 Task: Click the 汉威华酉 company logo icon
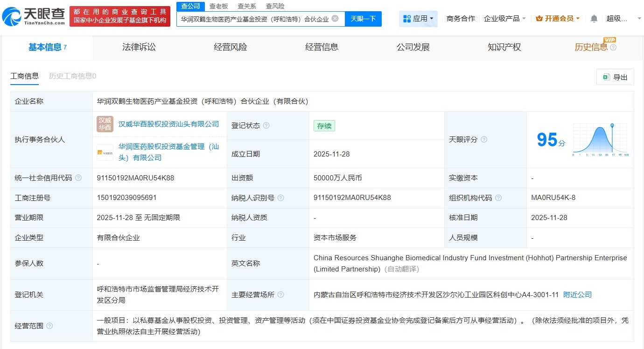click(105, 124)
